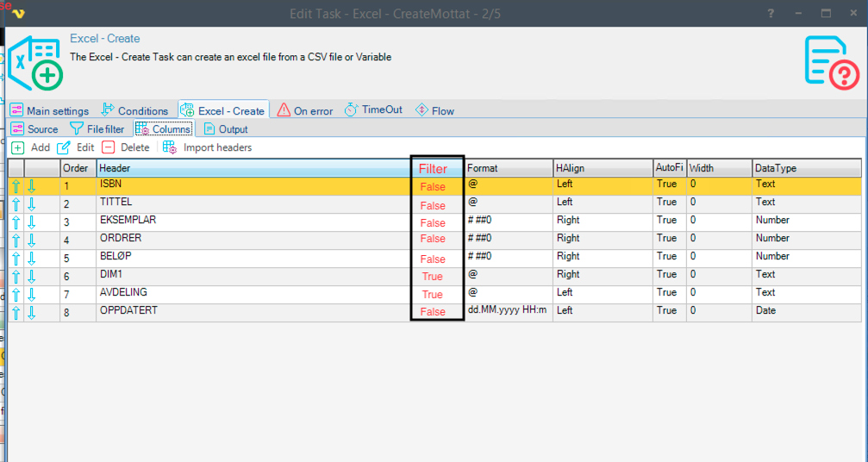868x462 pixels.
Task: Move the TITTEL row up with arrow
Action: click(16, 203)
